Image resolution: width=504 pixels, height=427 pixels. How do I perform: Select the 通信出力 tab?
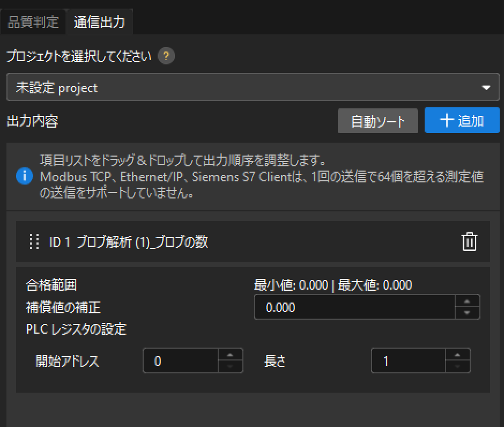pos(99,22)
